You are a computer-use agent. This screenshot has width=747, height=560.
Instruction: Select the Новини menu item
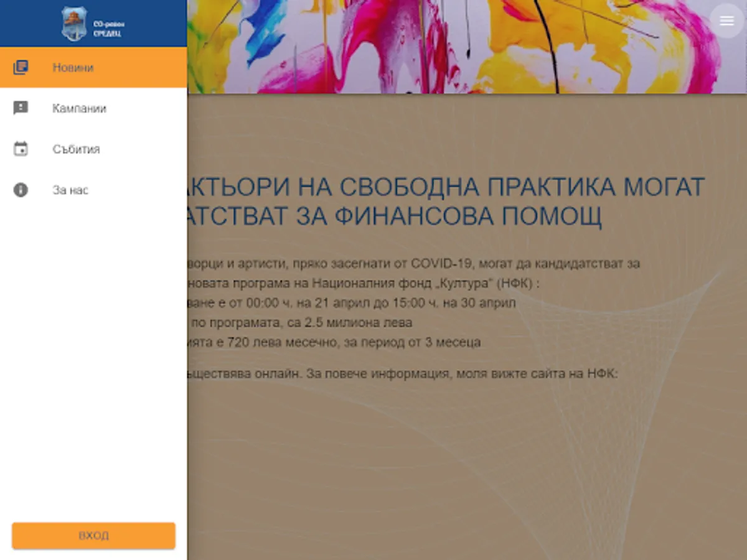coord(93,67)
